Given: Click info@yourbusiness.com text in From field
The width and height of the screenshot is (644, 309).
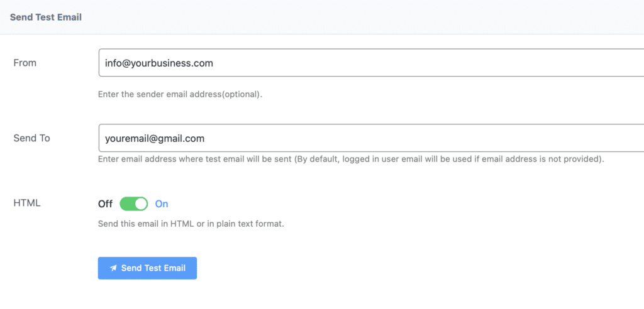Looking at the screenshot, I should tap(159, 63).
